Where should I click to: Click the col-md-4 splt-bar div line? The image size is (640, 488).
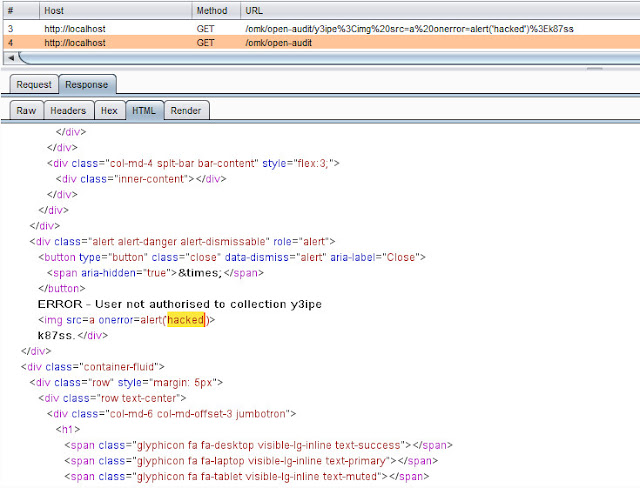pos(193,163)
